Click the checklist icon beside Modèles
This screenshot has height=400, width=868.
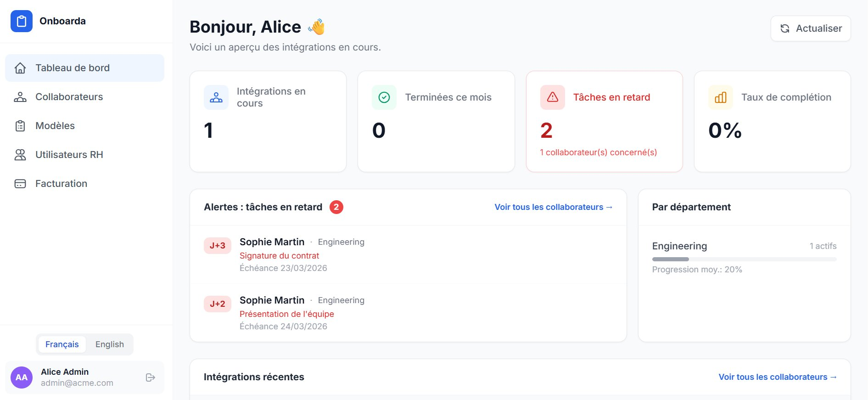[20, 126]
